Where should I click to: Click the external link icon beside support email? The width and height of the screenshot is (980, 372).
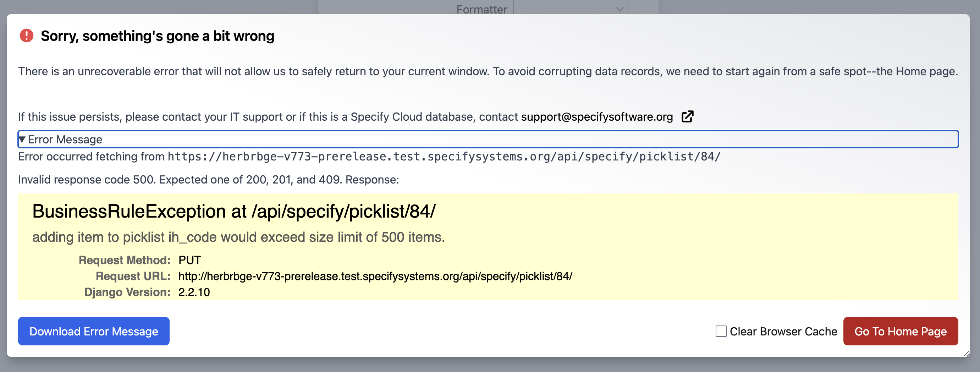tap(688, 116)
